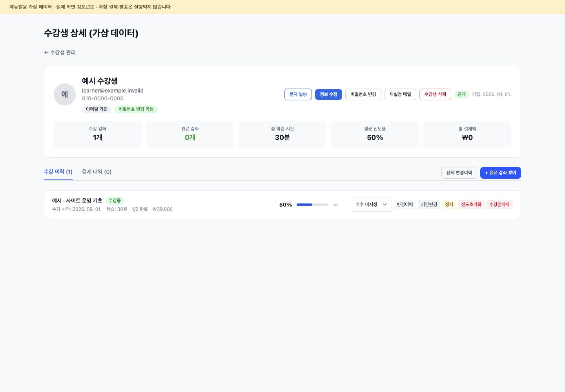Click the 평균 진도율 50% stat card
This screenshot has height=392, width=565.
tap(375, 134)
